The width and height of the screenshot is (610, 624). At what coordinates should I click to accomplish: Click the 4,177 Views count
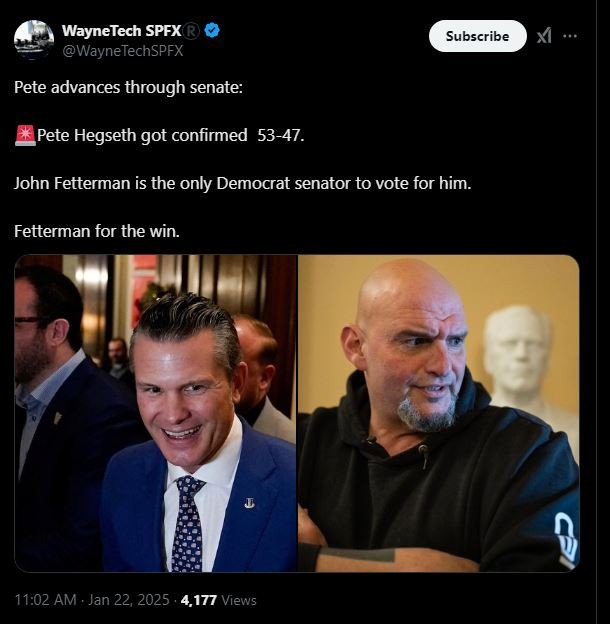(218, 600)
